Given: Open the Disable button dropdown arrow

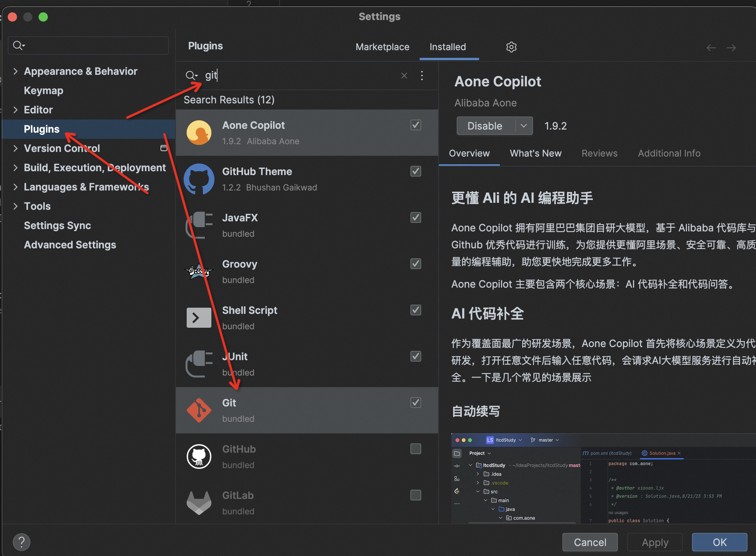Looking at the screenshot, I should point(524,126).
